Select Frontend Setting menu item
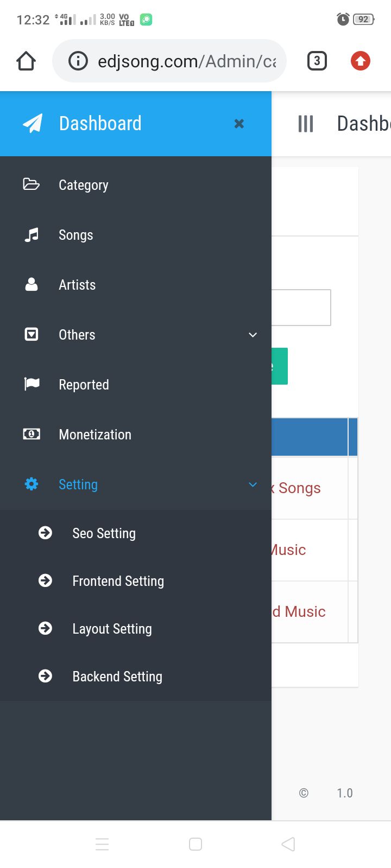 click(x=118, y=581)
